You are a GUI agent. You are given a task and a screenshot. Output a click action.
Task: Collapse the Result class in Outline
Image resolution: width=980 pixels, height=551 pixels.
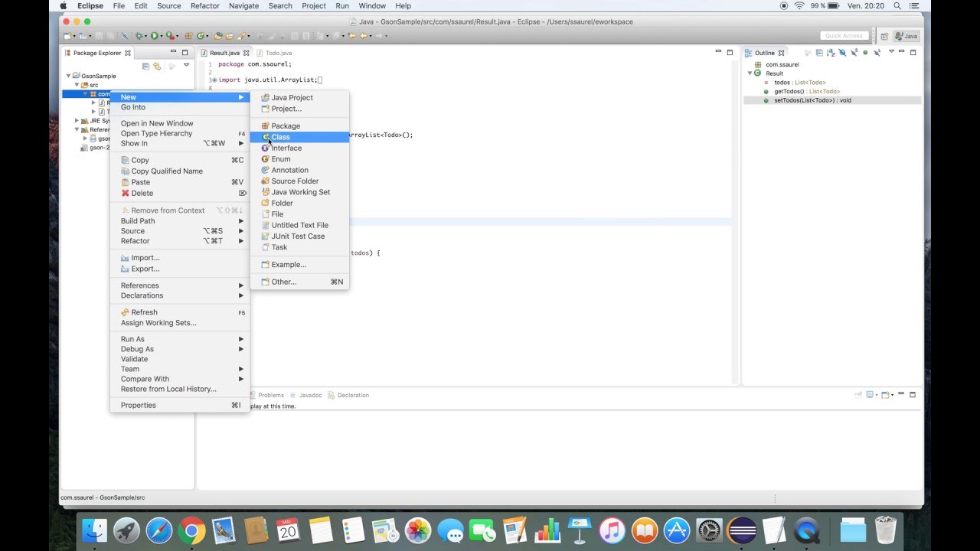pos(750,73)
